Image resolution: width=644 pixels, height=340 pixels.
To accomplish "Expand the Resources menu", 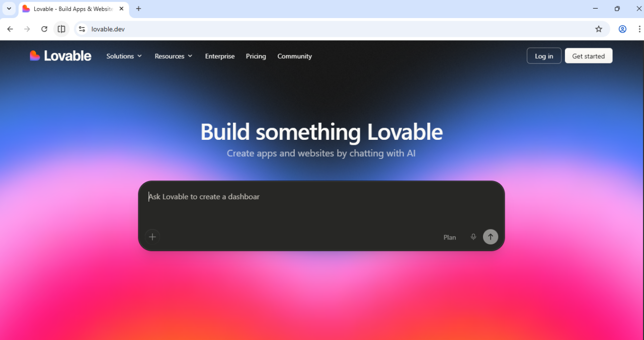I will click(x=174, y=56).
